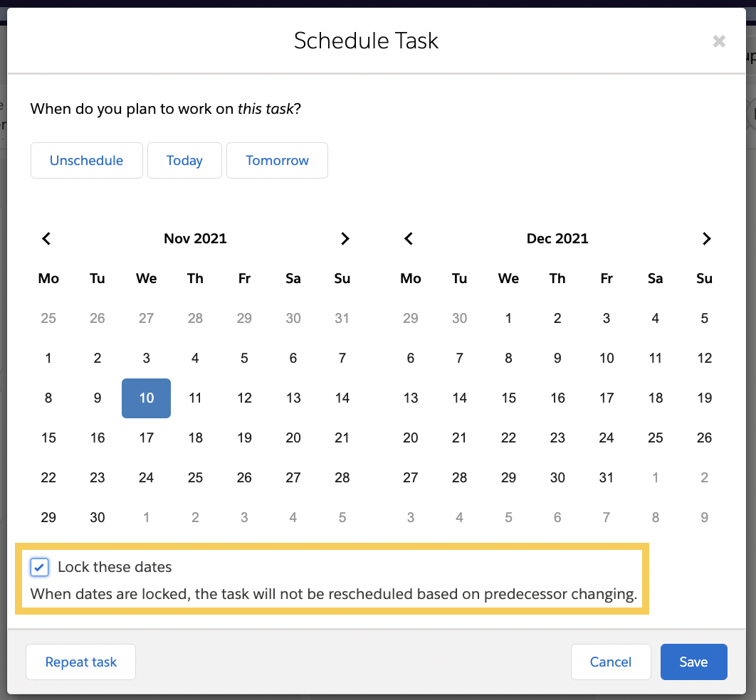756x700 pixels.
Task: Select December 31 date
Action: (606, 477)
